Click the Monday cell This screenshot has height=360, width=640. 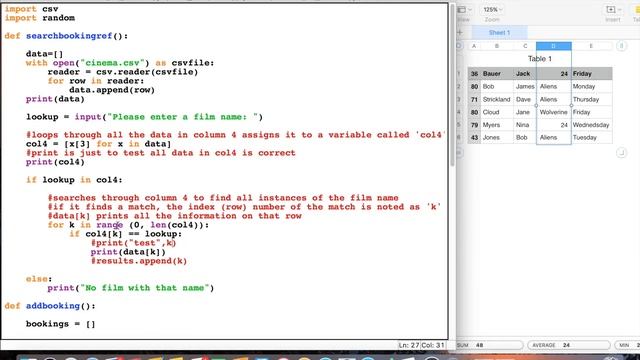click(x=591, y=87)
